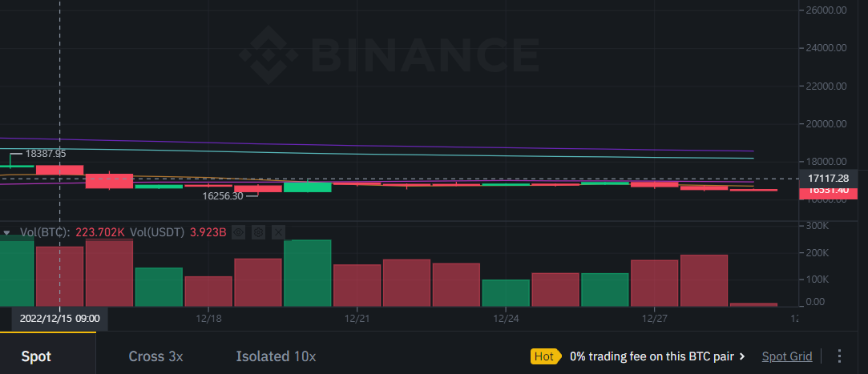Click the 18387.95 high price label

click(x=46, y=154)
